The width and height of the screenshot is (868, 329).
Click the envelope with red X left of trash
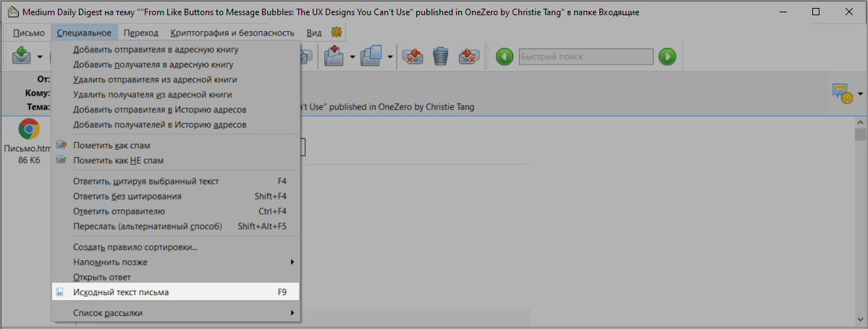[x=413, y=56]
